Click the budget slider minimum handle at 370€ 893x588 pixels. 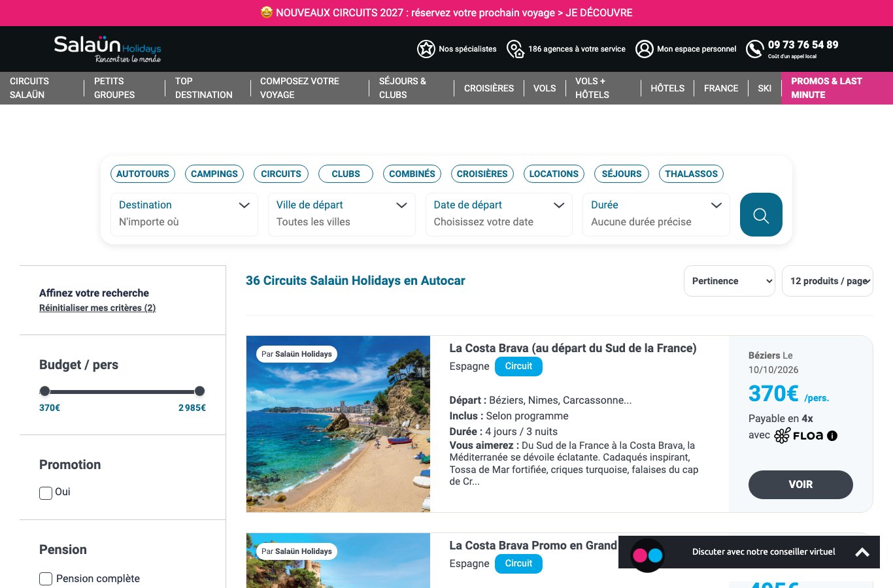coord(44,391)
